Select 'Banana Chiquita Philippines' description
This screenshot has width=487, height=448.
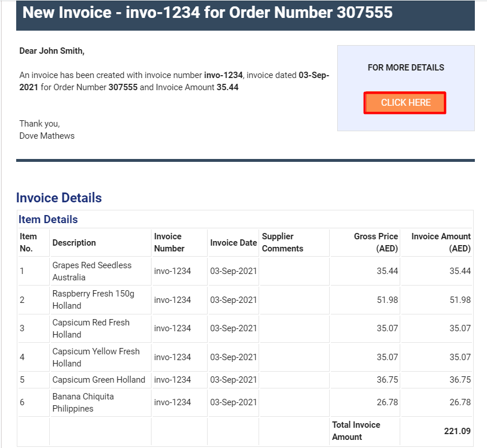pos(83,402)
